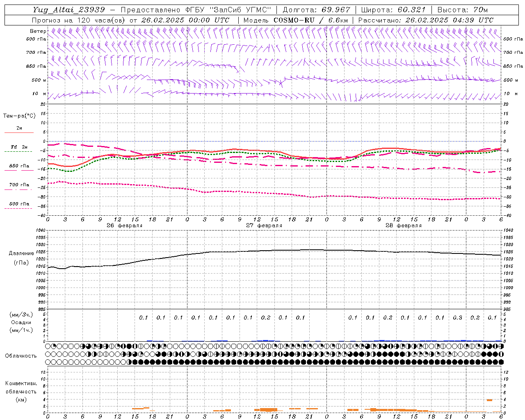Click the forecast header Прогноз на 120 часа(ов)

(x=79, y=20)
